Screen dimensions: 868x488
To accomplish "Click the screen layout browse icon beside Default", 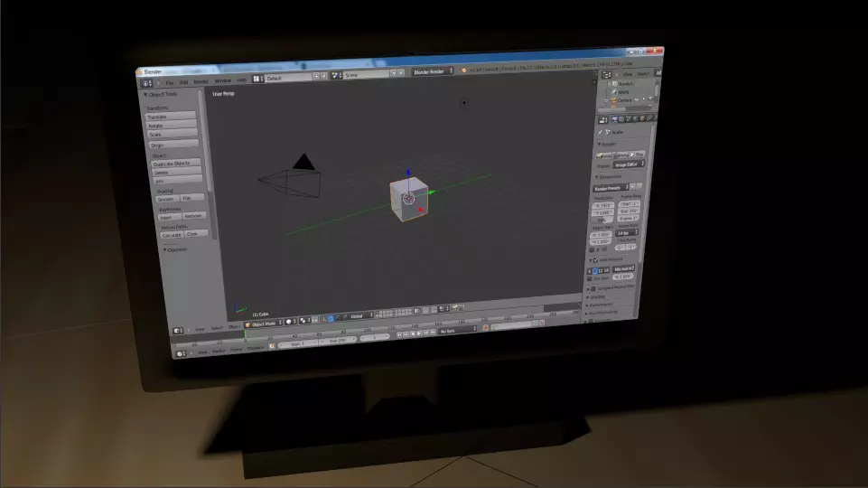I will [x=257, y=79].
